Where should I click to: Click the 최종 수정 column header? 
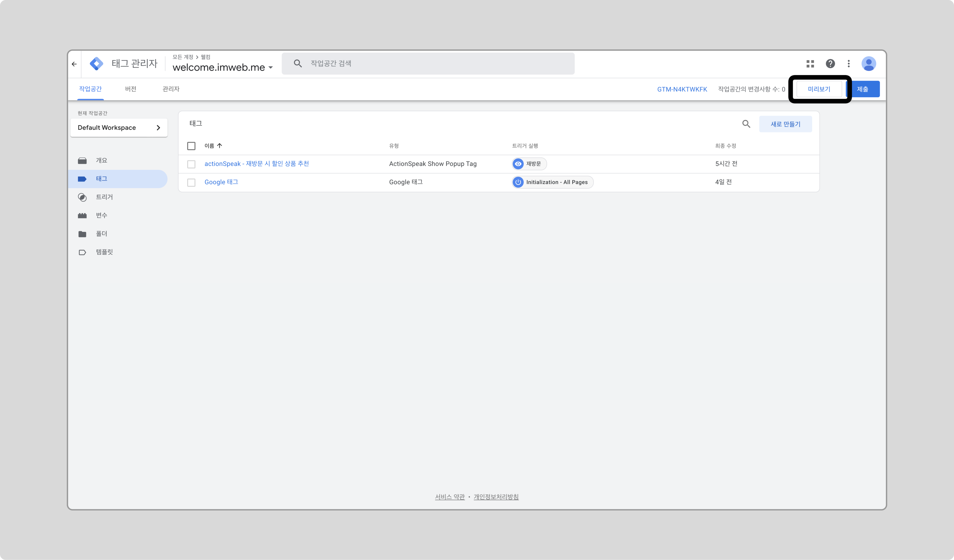pyautogui.click(x=725, y=146)
